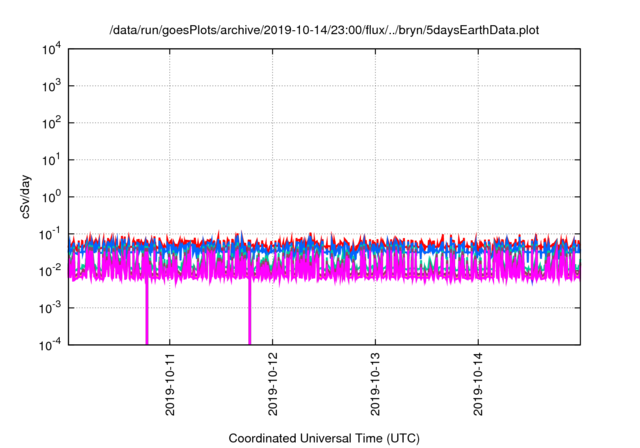Click the 2019-10-12 date tick label
This screenshot has height=448, width=640.
point(273,384)
